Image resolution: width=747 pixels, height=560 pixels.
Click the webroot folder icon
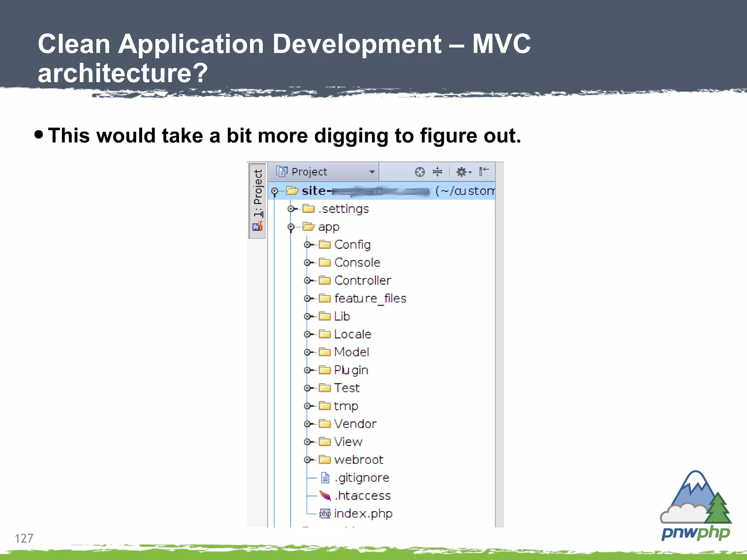325,459
